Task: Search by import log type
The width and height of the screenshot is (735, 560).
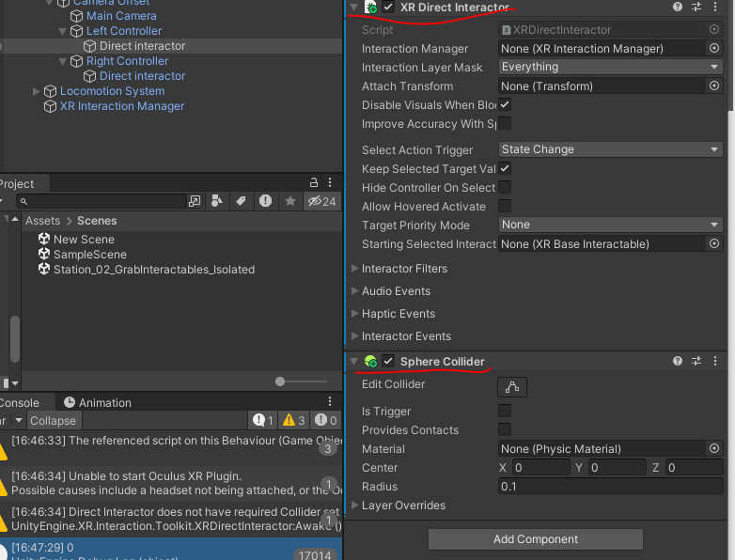Action: 265,201
